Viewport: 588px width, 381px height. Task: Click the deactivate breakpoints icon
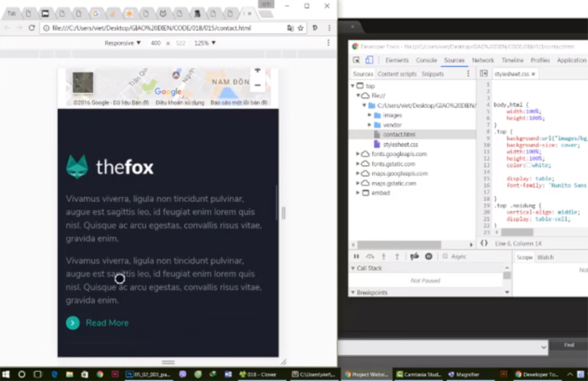click(x=415, y=256)
